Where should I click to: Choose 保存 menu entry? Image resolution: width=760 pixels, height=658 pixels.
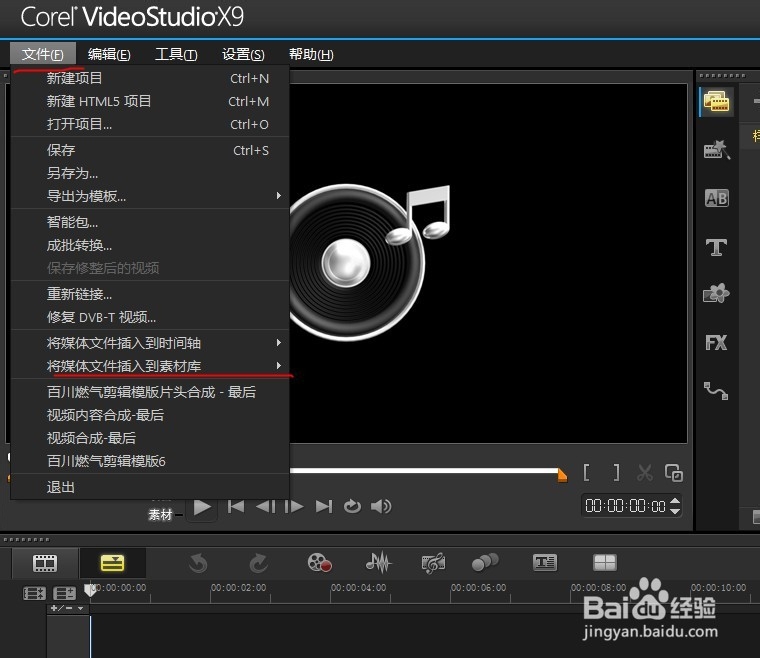(x=149, y=150)
